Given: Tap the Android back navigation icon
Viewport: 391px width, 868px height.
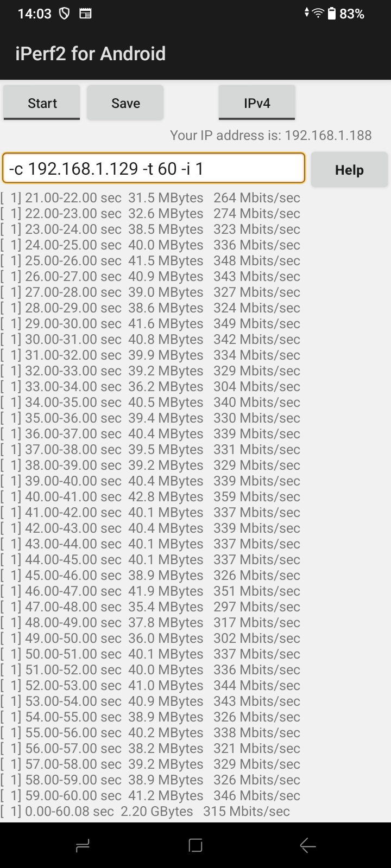Looking at the screenshot, I should point(307,845).
